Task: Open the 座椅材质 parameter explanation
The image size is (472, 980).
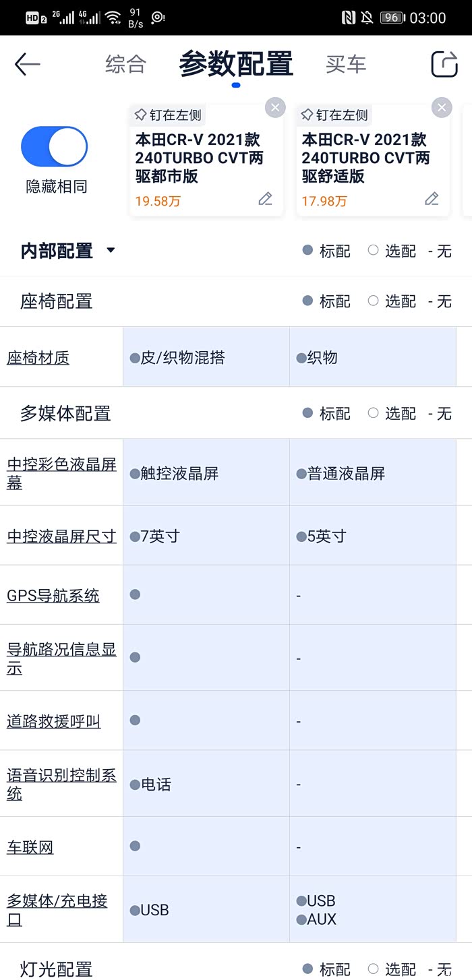Action: 38,357
